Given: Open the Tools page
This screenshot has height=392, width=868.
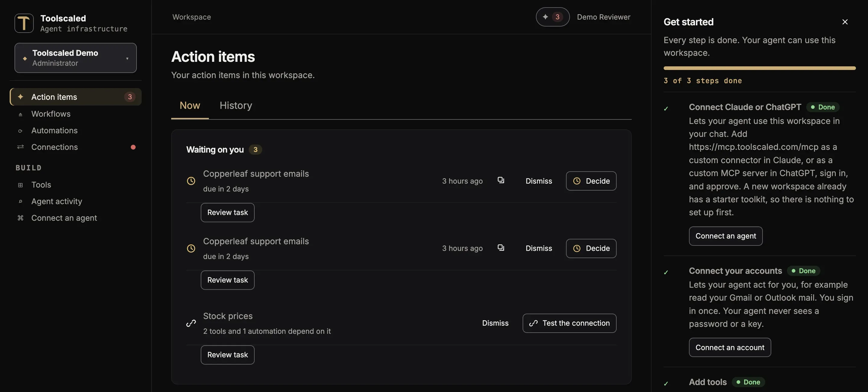Looking at the screenshot, I should point(75,185).
